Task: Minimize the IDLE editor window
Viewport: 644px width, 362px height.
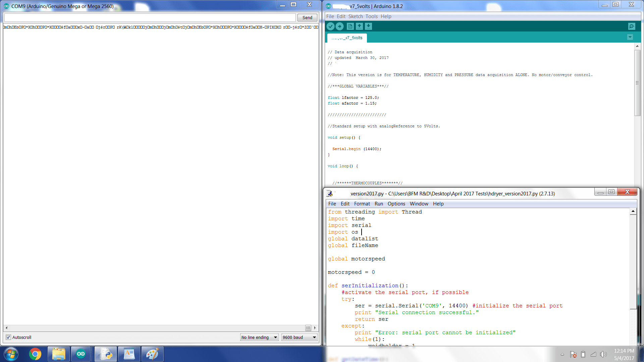Action: (x=600, y=192)
